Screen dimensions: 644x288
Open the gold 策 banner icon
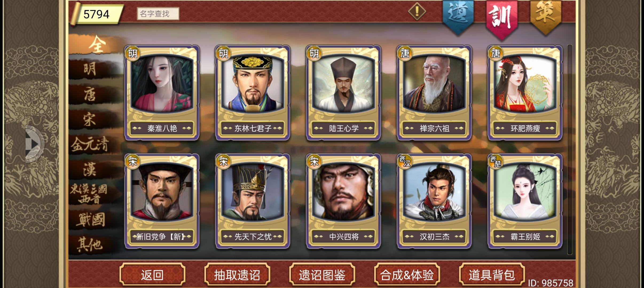(x=545, y=17)
